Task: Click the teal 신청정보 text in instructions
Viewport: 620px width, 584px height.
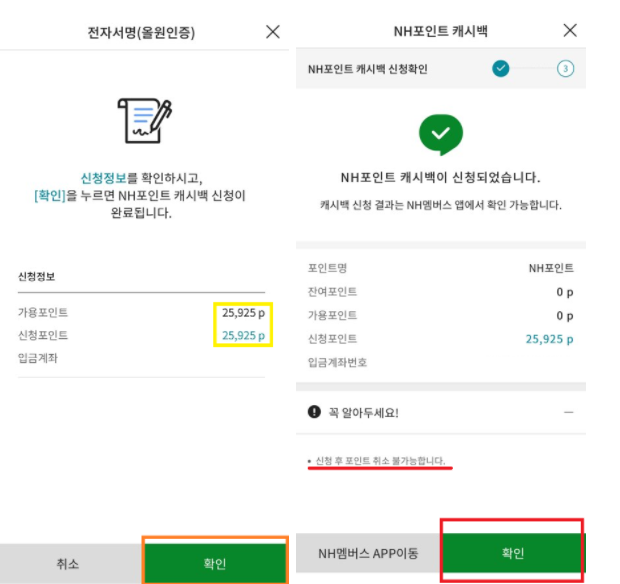Action: (x=104, y=178)
